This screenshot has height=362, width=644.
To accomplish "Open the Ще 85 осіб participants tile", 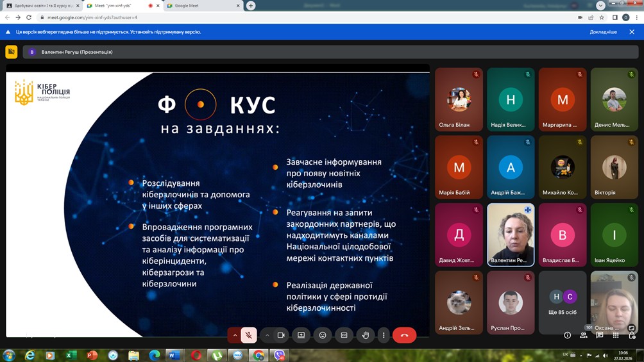I will tap(563, 302).
